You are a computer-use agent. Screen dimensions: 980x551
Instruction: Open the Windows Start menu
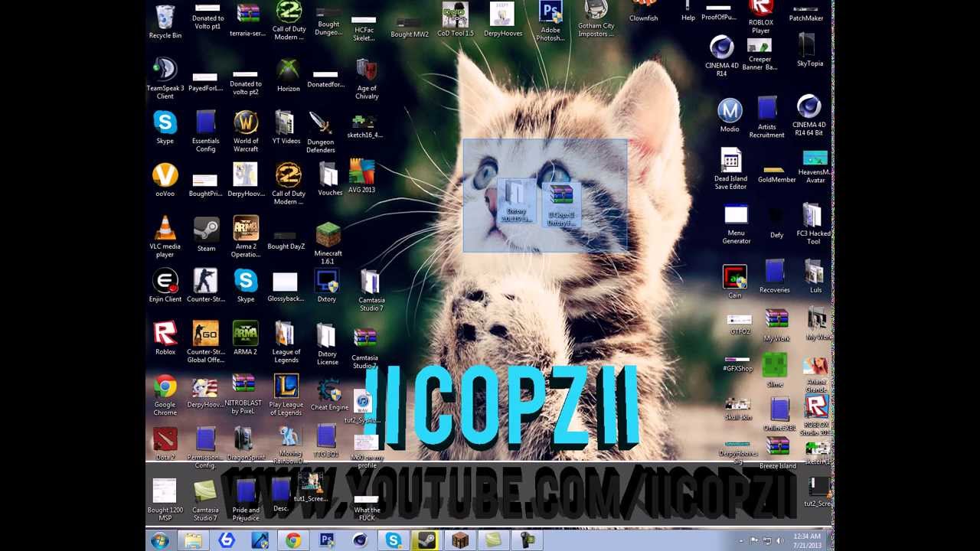pyautogui.click(x=160, y=540)
